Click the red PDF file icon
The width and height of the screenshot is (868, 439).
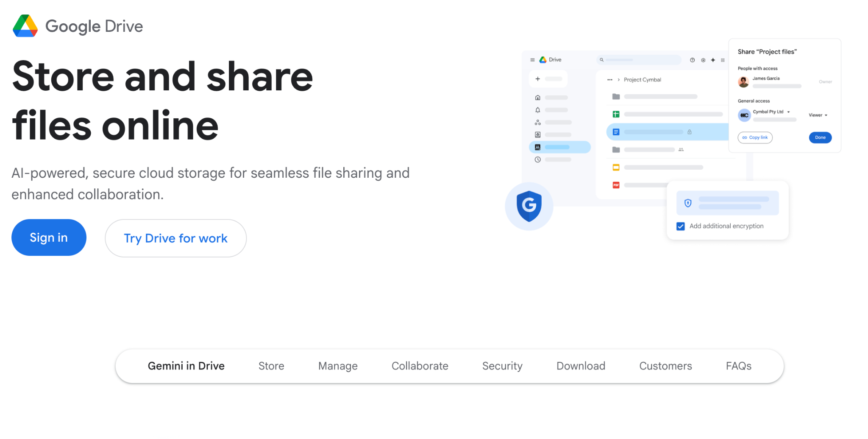click(616, 185)
